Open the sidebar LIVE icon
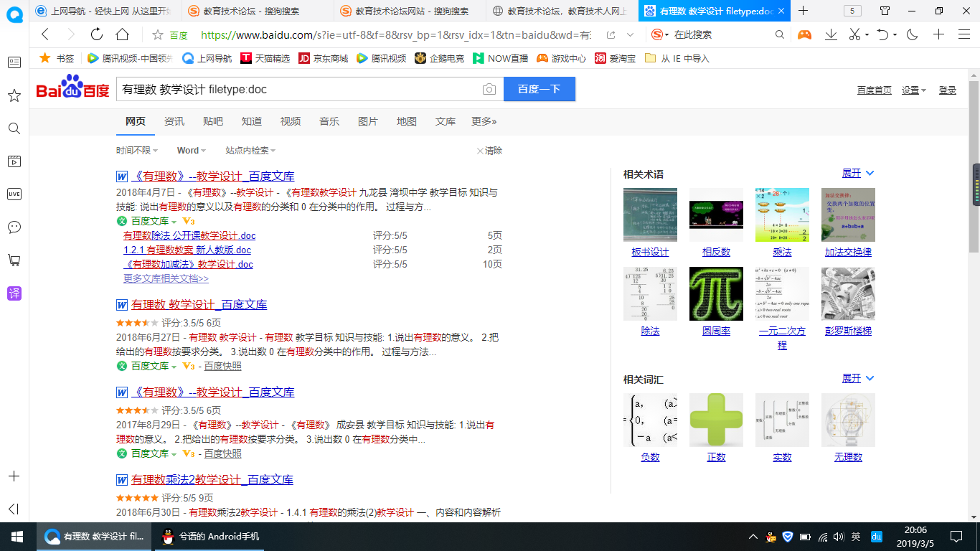 (14, 194)
